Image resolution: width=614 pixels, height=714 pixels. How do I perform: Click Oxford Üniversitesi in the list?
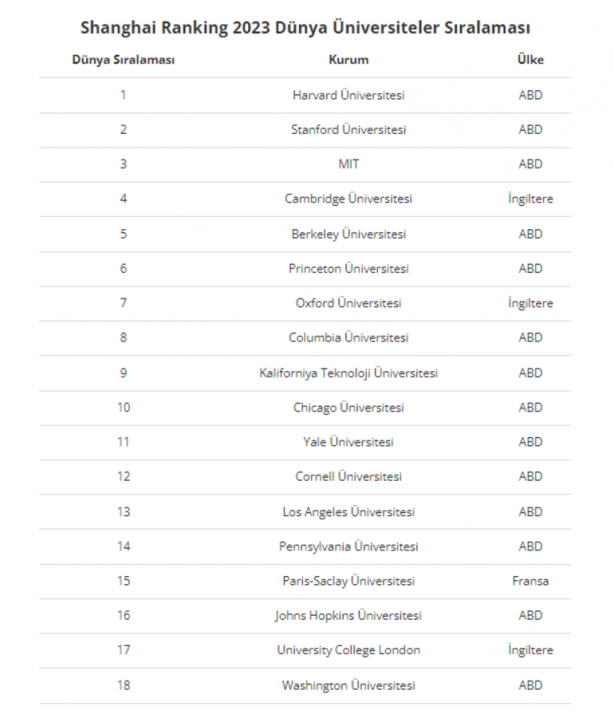pyautogui.click(x=348, y=303)
